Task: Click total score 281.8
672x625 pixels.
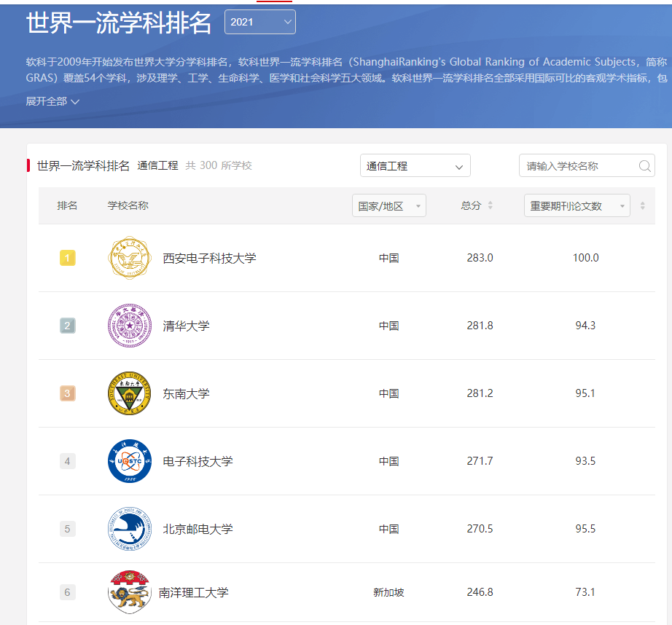Action: click(480, 325)
